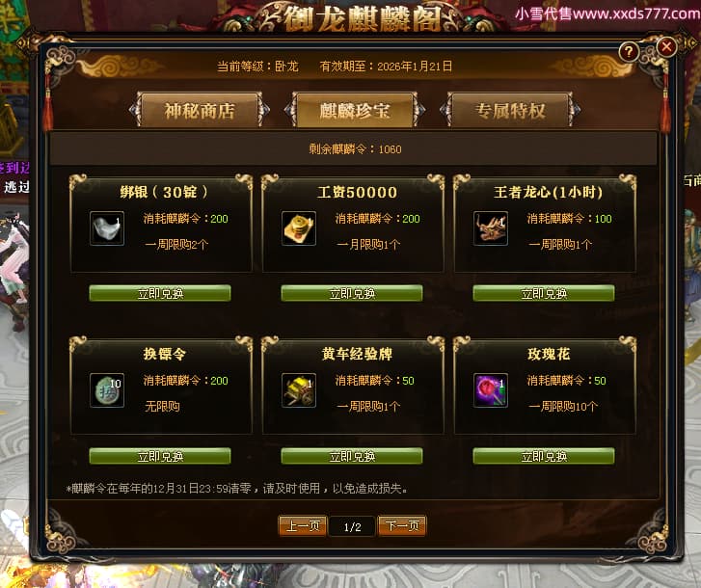Go to next page with 下一页
The width and height of the screenshot is (701, 588).
tap(402, 526)
